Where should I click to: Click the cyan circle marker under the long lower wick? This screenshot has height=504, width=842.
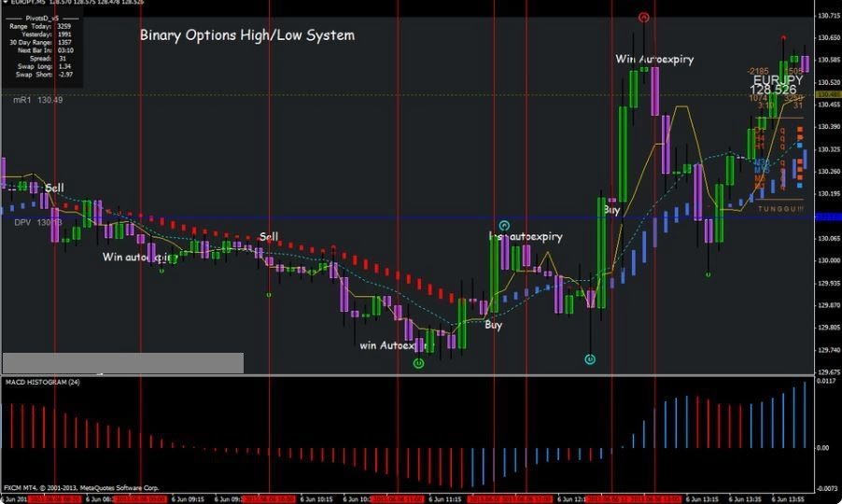(590, 359)
